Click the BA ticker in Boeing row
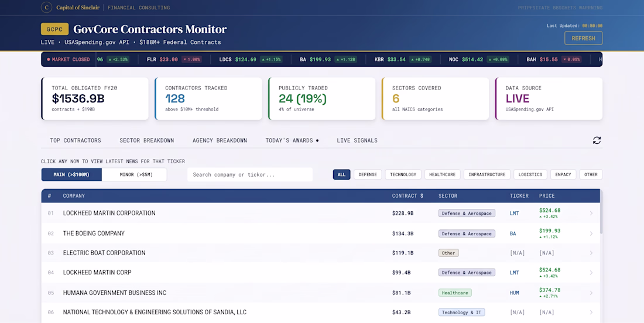Viewport: 644px width, 323px height. [513, 233]
